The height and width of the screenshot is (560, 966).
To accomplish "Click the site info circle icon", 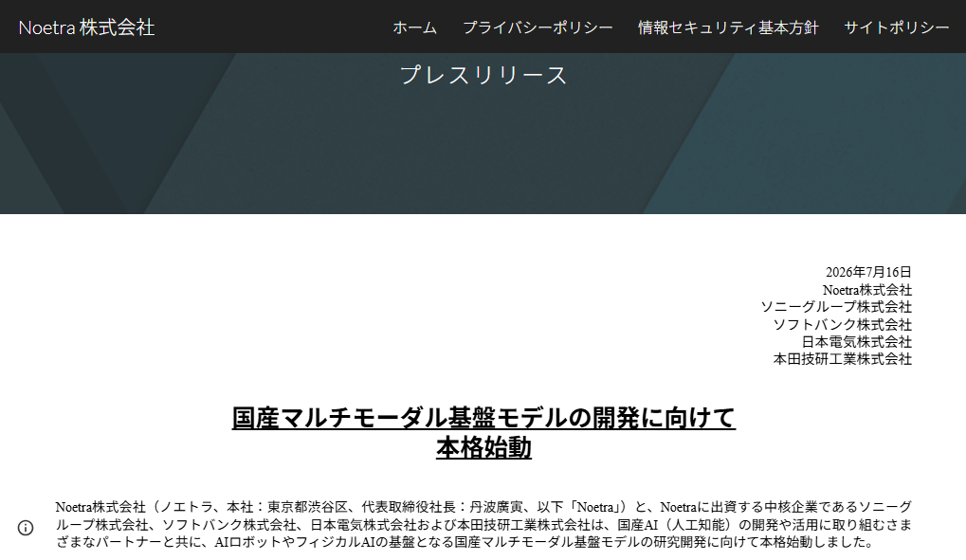I will [26, 528].
